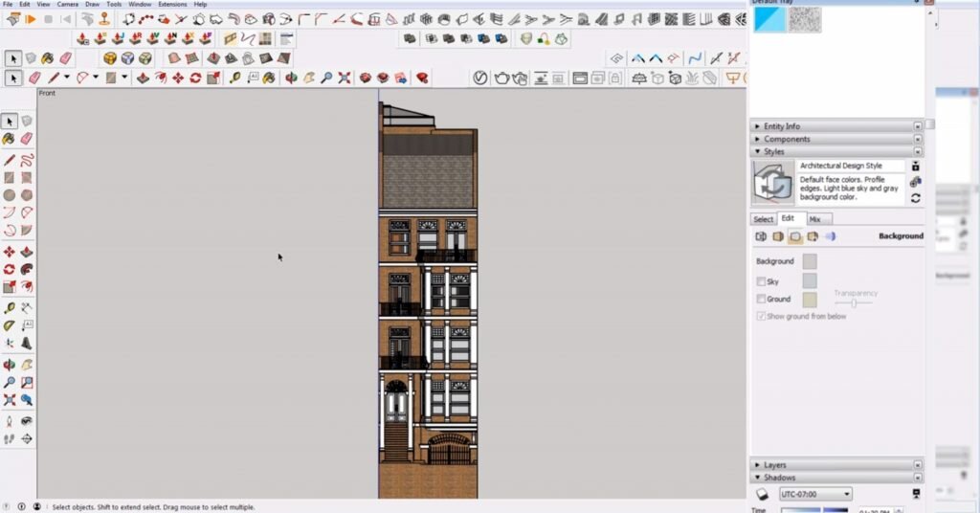Select the arrow tool in left toolbar
This screenshot has width=980, height=513.
pos(10,122)
